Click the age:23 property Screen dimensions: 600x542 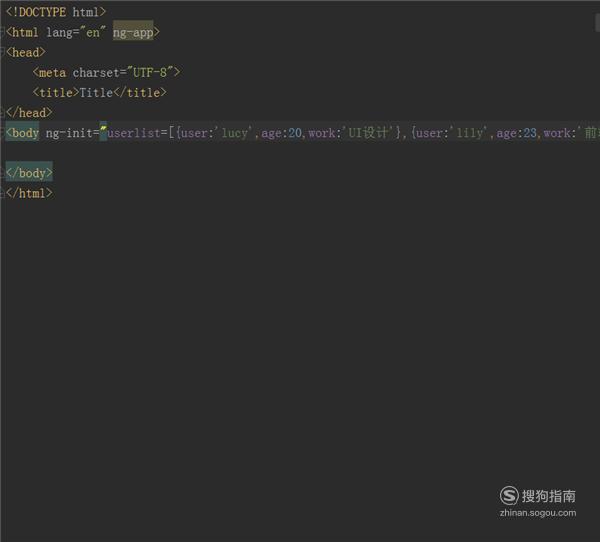pyautogui.click(x=517, y=133)
